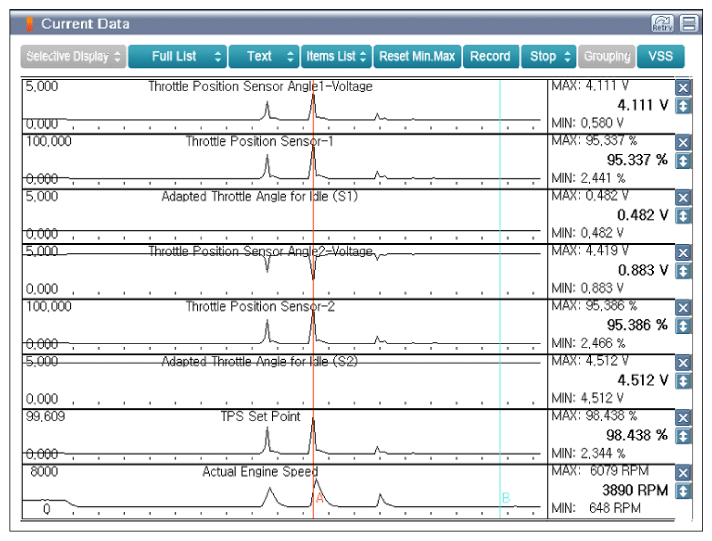Remove the Throttle Position Sensor Angle1-Voltage graph
This screenshot has height=541, width=712.
(683, 88)
